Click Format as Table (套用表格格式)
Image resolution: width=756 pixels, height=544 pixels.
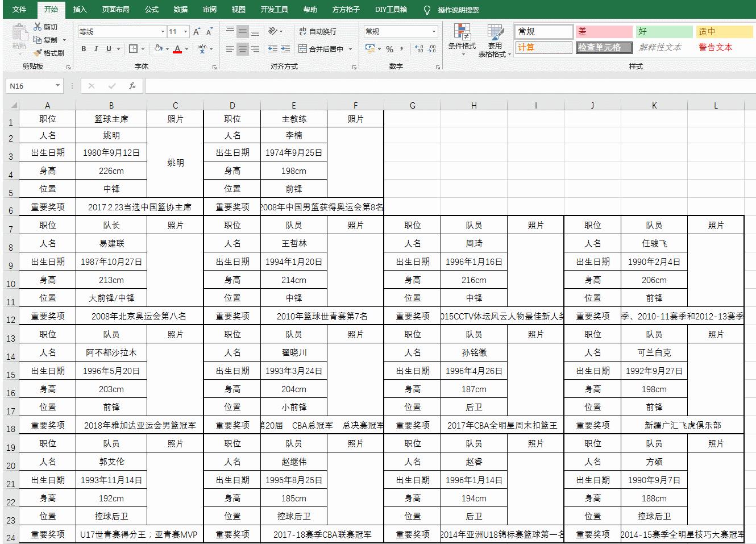(x=495, y=40)
